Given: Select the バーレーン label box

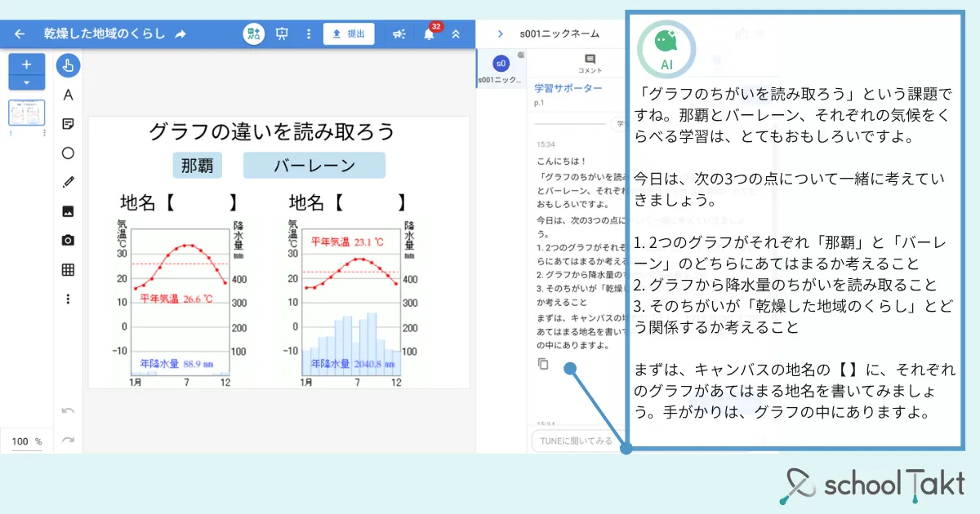Looking at the screenshot, I should 314,166.
